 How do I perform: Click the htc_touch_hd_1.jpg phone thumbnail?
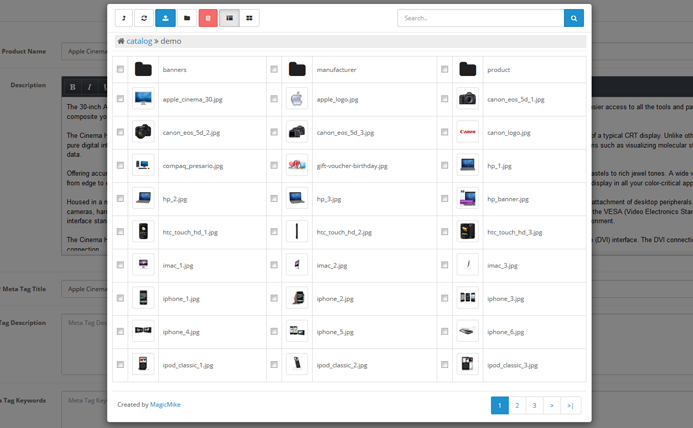pyautogui.click(x=143, y=231)
